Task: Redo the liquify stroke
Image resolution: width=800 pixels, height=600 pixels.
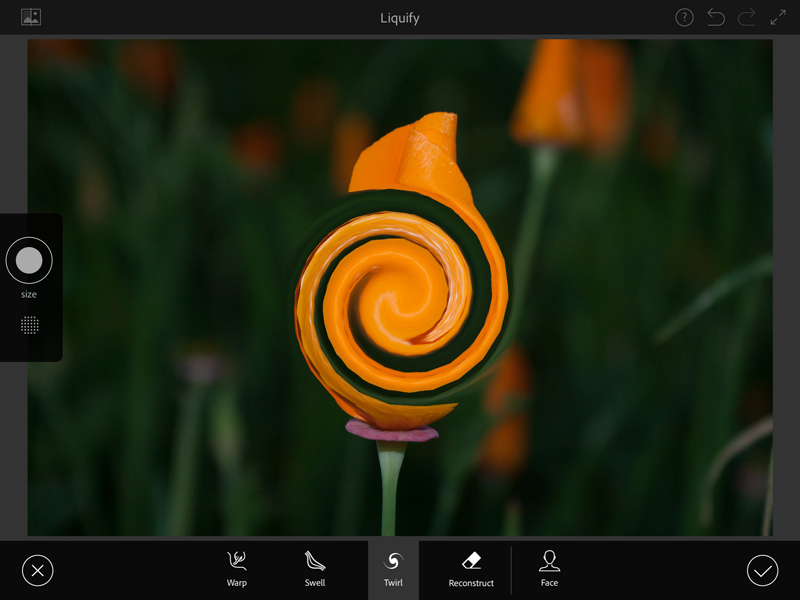Action: [x=746, y=17]
